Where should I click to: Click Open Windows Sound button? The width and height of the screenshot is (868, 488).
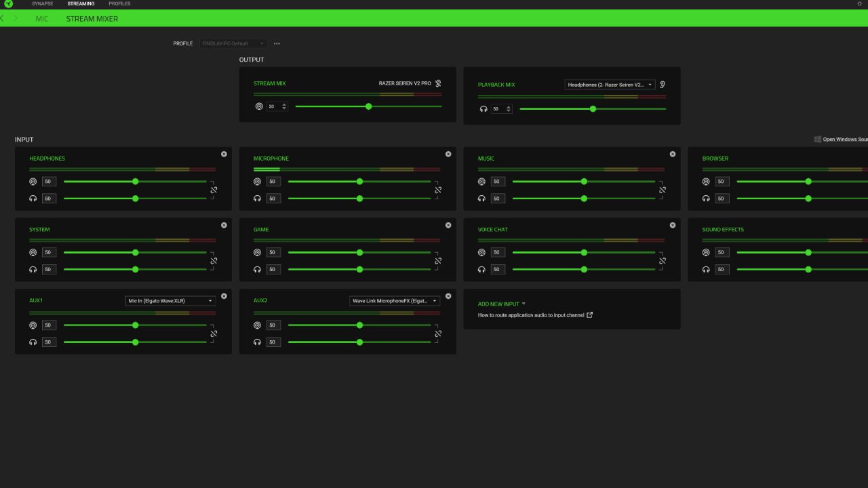[841, 140]
